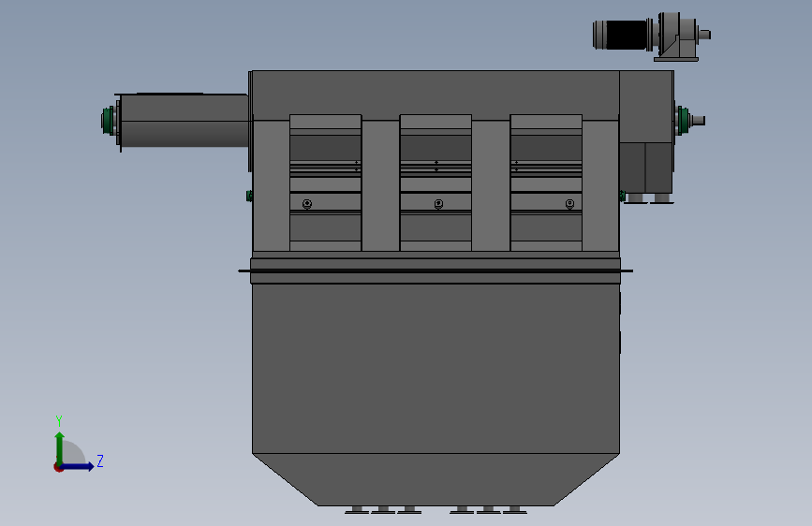Select the shaft stub protruding on the right side
Image resolution: width=812 pixels, height=526 pixels.
[x=697, y=121]
